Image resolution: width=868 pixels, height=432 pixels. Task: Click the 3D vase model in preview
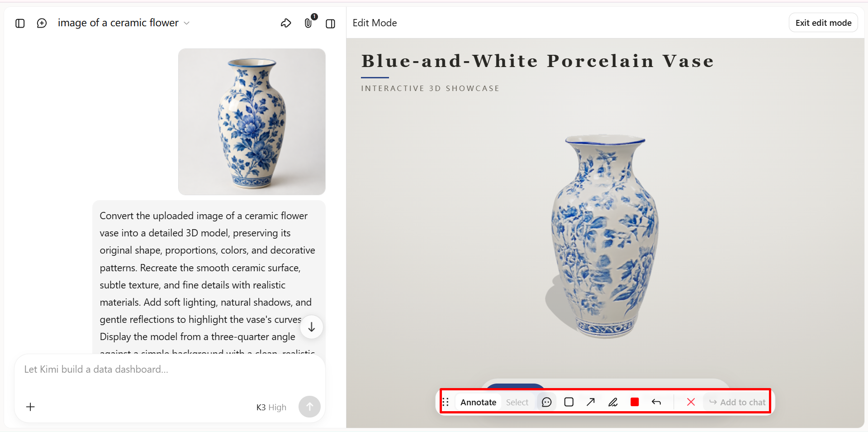(605, 236)
